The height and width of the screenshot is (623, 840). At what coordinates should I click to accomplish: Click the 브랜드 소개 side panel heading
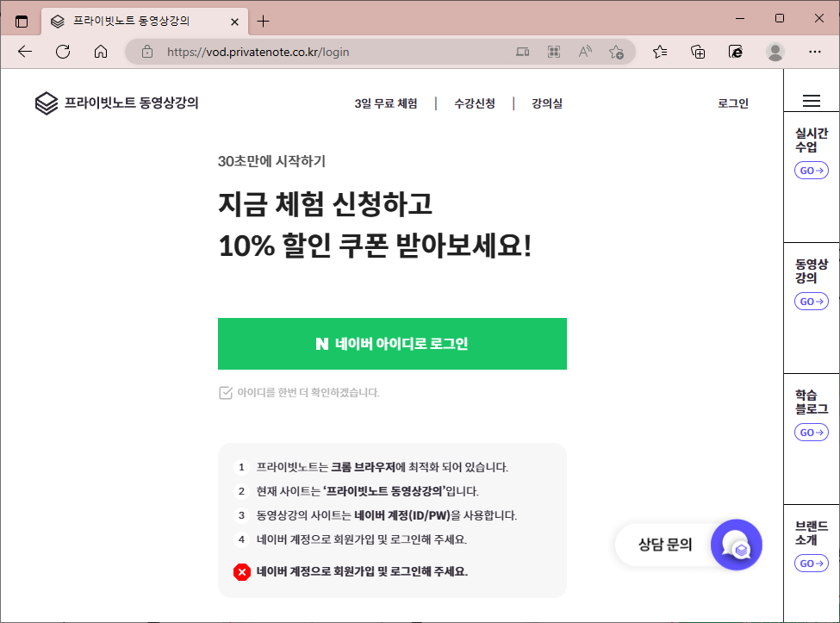[x=811, y=533]
